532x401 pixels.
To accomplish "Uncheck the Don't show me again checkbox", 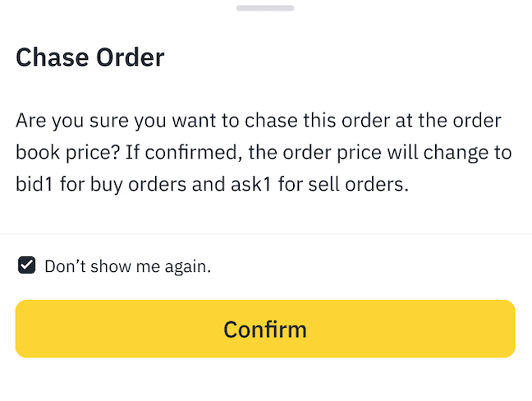I will click(x=27, y=265).
